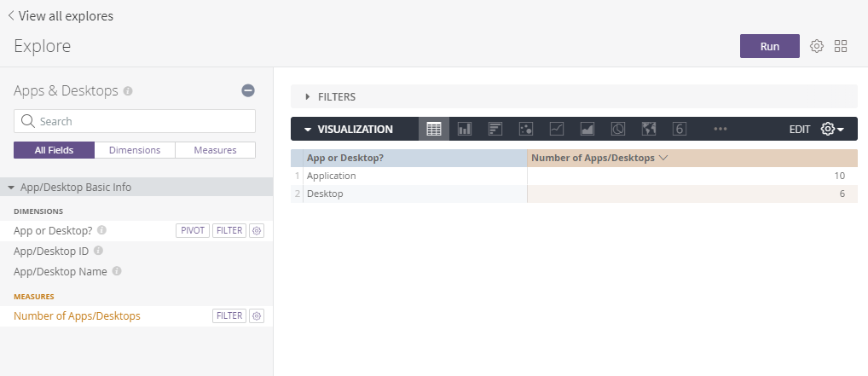This screenshot has width=868, height=376.
Task: Select the scatterplot visualization icon
Action: pyautogui.click(x=526, y=130)
